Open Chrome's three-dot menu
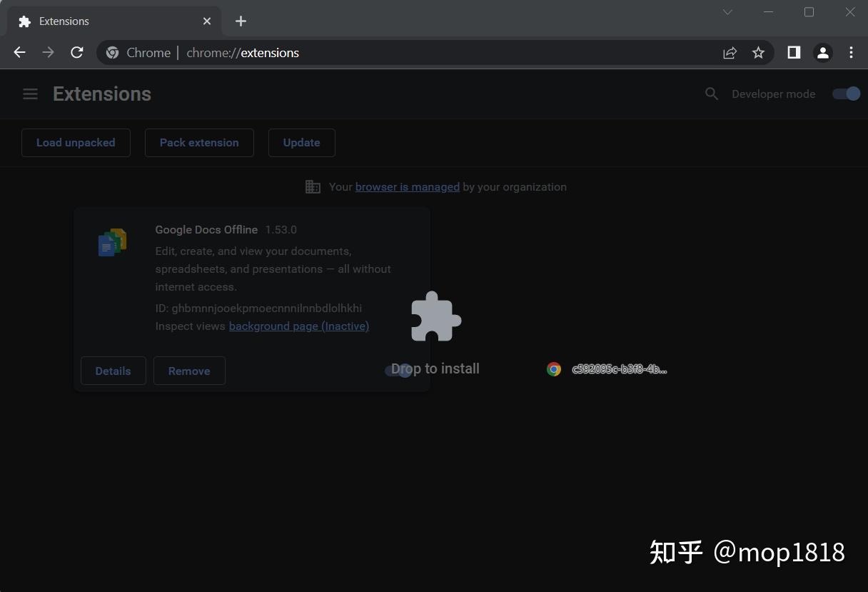This screenshot has width=868, height=592. pos(851,52)
